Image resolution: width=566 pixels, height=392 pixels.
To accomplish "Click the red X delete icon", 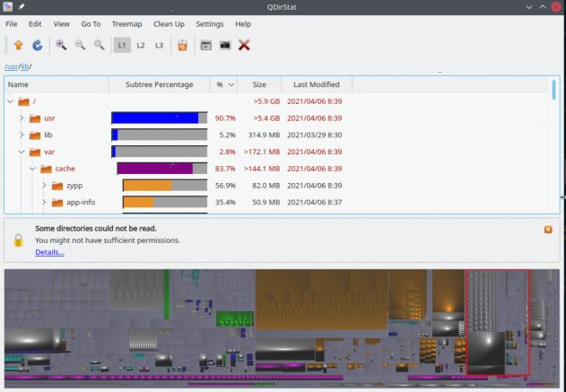I will point(244,45).
